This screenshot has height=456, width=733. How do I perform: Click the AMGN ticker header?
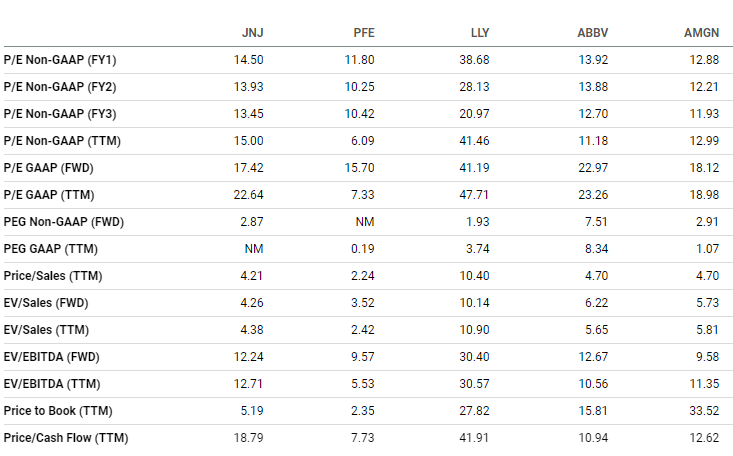(702, 33)
